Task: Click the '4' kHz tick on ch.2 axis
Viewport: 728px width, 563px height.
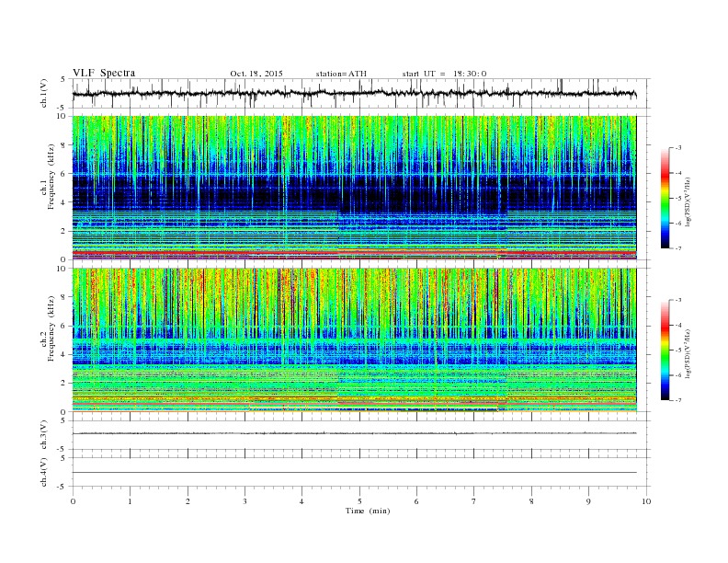Action: 63,354
